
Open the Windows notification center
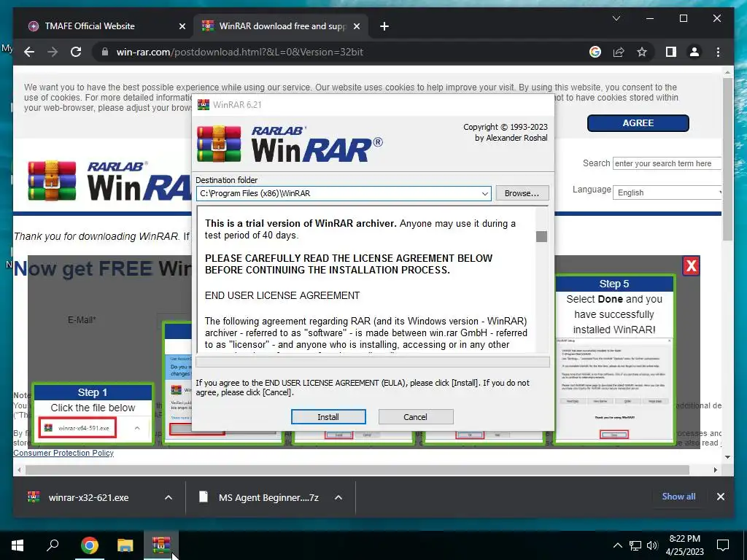pyautogui.click(x=723, y=545)
